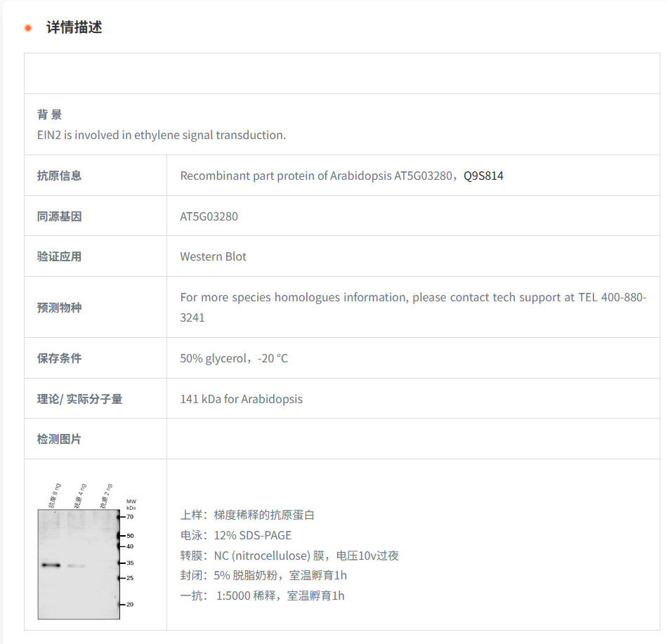
Task: Click the 检测图片 row label
Action: (60, 439)
